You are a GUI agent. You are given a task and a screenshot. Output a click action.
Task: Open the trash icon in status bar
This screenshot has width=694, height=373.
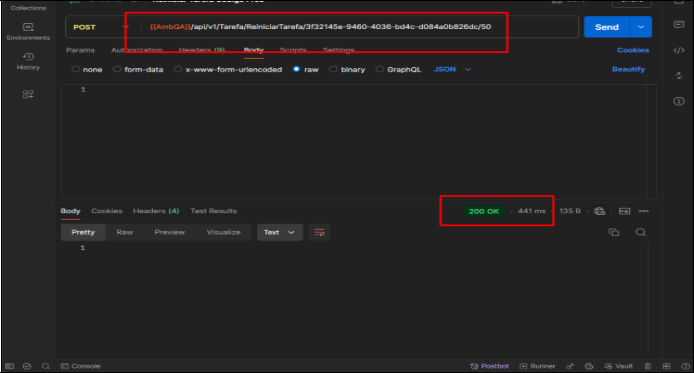click(648, 366)
